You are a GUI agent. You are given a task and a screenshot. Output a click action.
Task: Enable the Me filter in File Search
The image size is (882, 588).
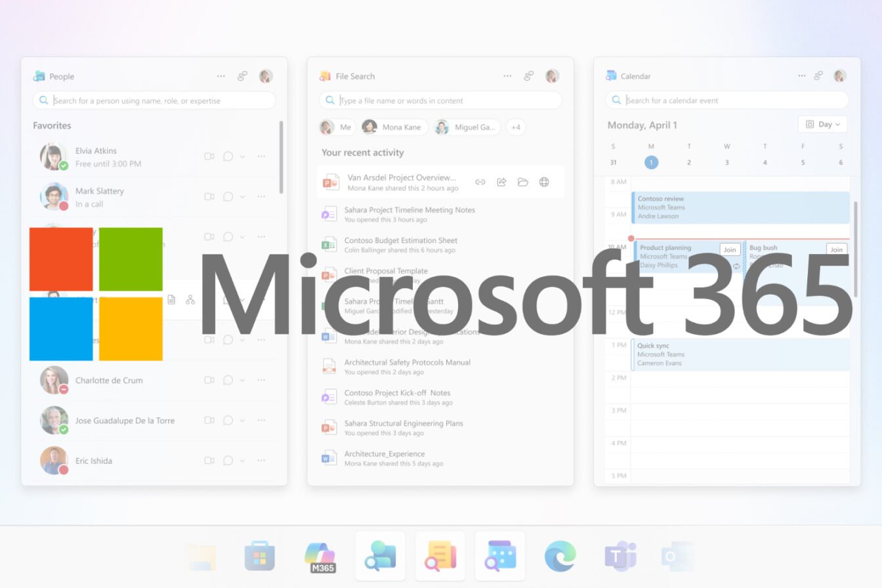(x=337, y=127)
